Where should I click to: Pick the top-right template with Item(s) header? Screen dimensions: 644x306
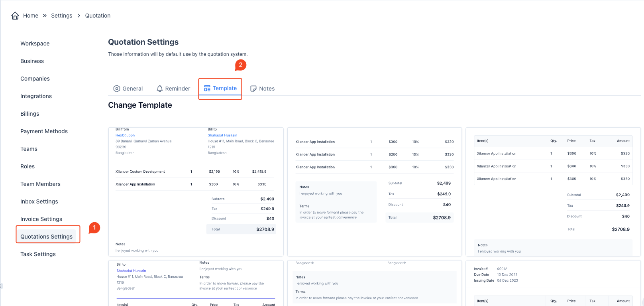click(x=553, y=191)
